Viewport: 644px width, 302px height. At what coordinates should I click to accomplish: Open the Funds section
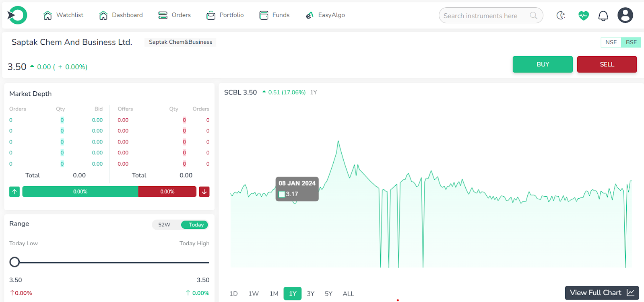click(x=275, y=15)
